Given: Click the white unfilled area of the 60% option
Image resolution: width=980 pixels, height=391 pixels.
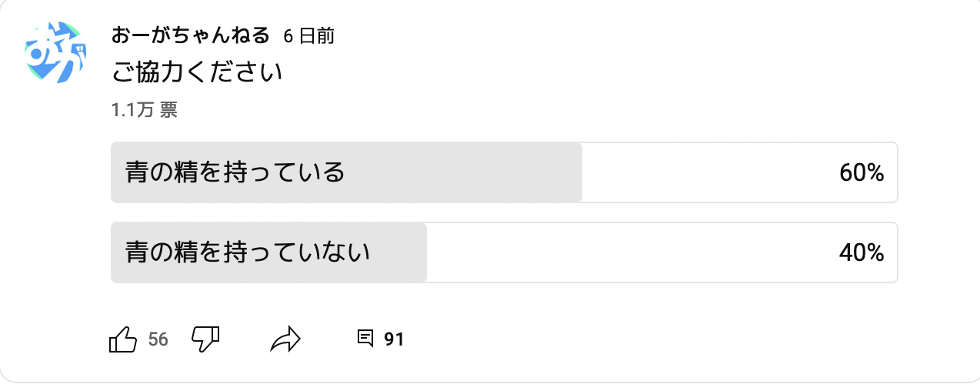Looking at the screenshot, I should click(x=708, y=172).
